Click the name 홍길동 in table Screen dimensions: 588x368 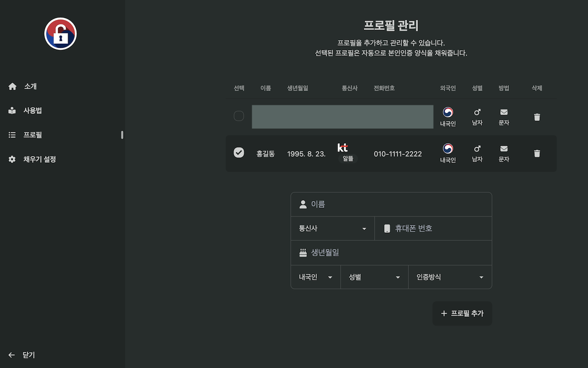click(266, 154)
